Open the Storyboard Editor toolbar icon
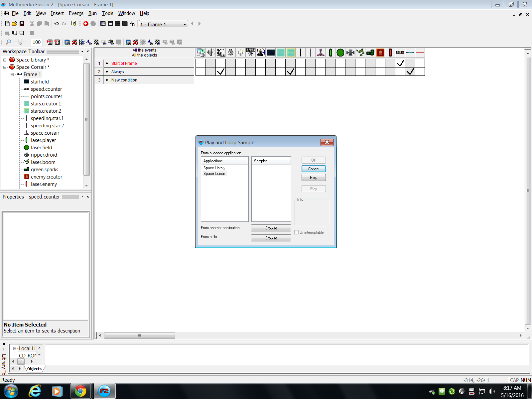 pos(103,24)
